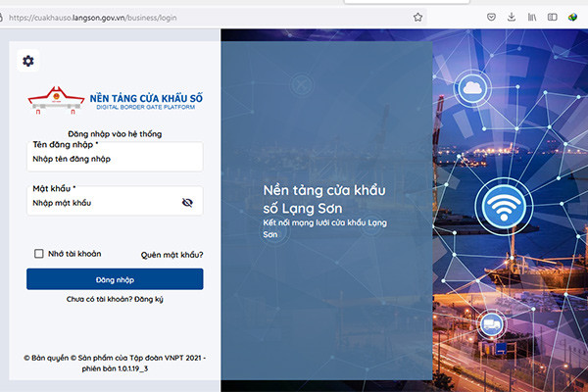Save page to Pocket
Image resolution: width=588 pixels, height=392 pixels.
pos(492,17)
